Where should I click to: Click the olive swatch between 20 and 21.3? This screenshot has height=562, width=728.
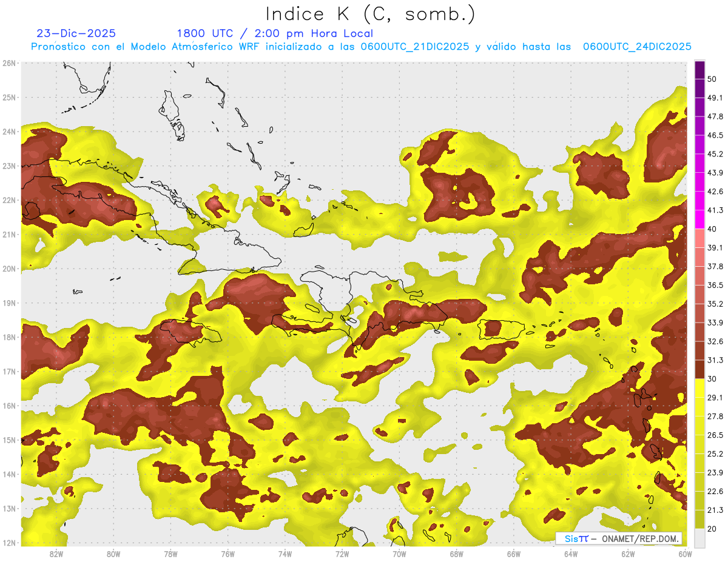point(699,520)
